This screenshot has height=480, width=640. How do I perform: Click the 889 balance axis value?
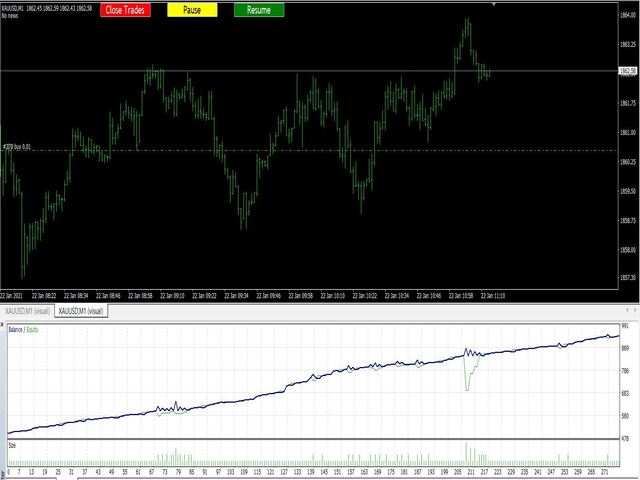(x=625, y=348)
